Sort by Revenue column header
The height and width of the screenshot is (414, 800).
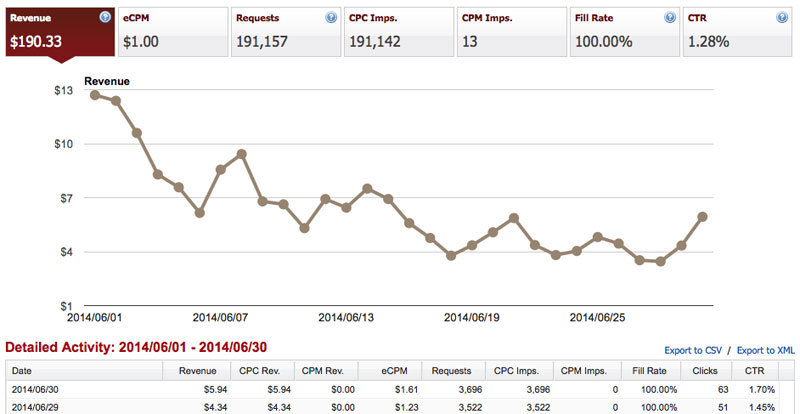point(196,371)
